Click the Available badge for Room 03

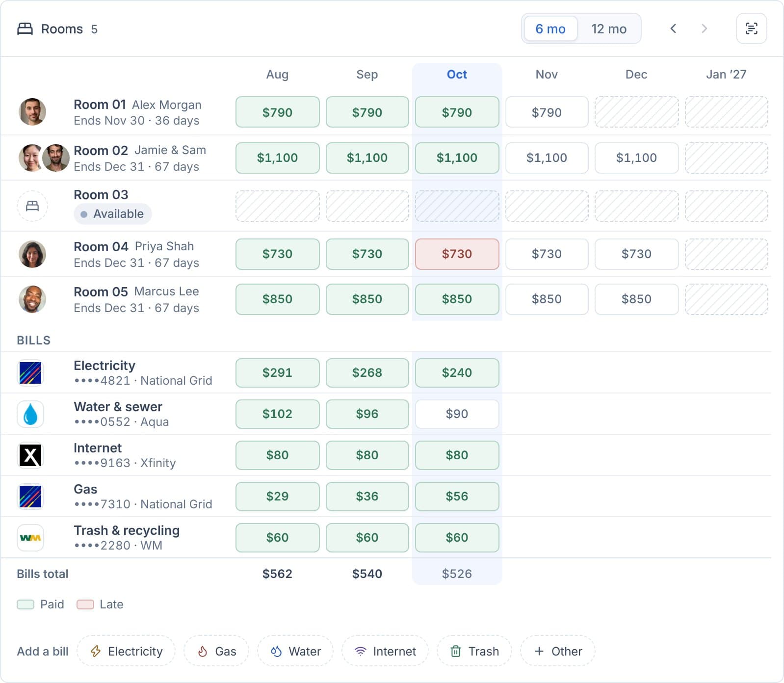[x=113, y=214]
